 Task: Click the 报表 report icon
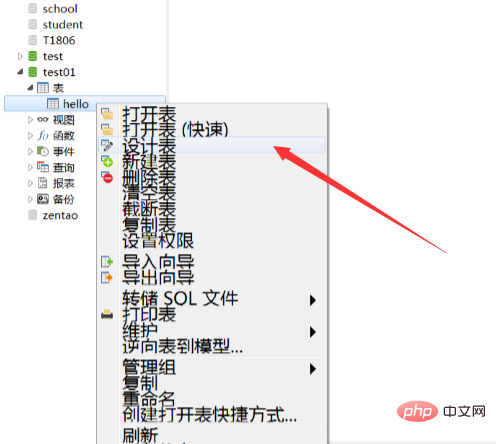click(43, 183)
